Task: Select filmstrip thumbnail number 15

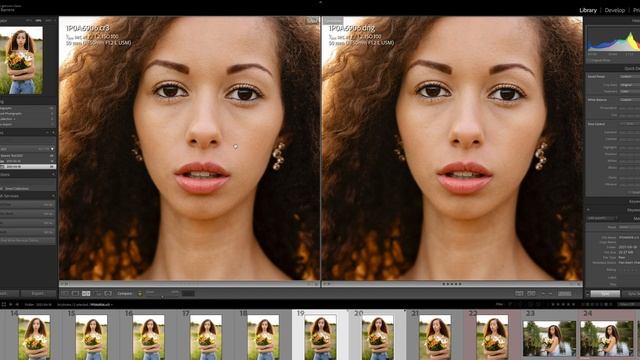Action: pyautogui.click(x=91, y=337)
